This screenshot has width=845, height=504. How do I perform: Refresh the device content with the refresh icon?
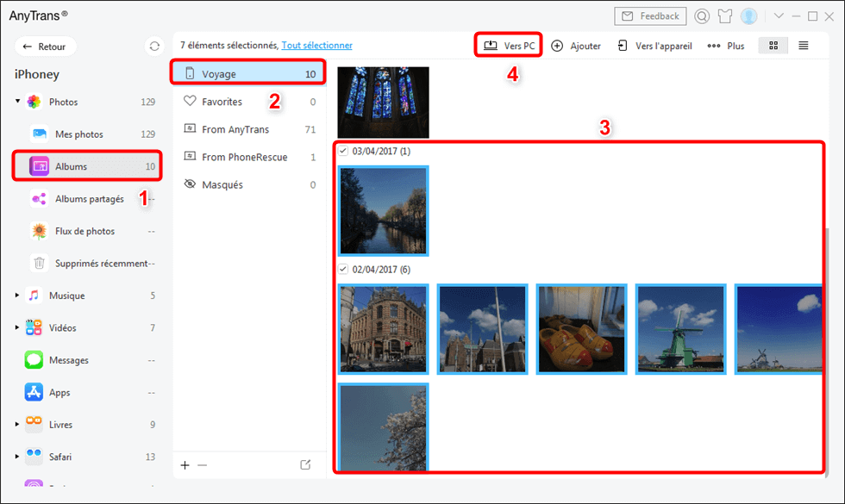(x=154, y=47)
